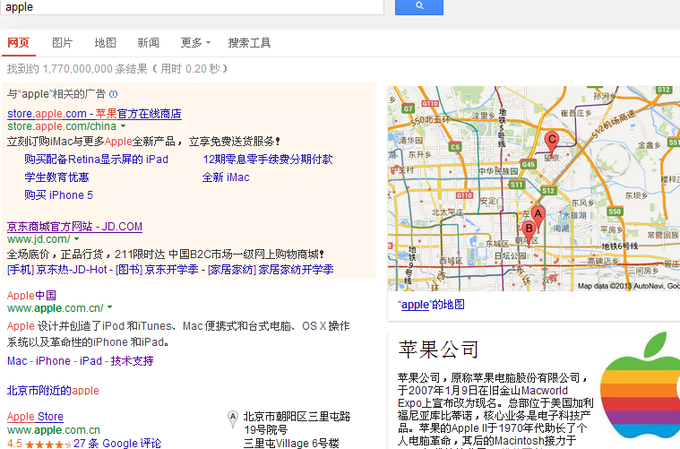Click the www.apple.com.cn URL under Apple Store
Screen dimensions: 680x449
click(54, 430)
